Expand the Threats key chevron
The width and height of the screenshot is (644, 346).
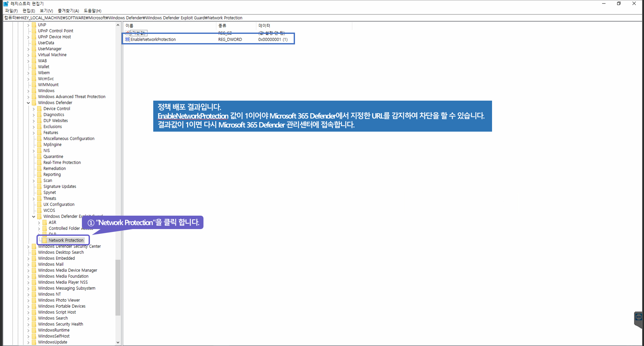pyautogui.click(x=34, y=199)
